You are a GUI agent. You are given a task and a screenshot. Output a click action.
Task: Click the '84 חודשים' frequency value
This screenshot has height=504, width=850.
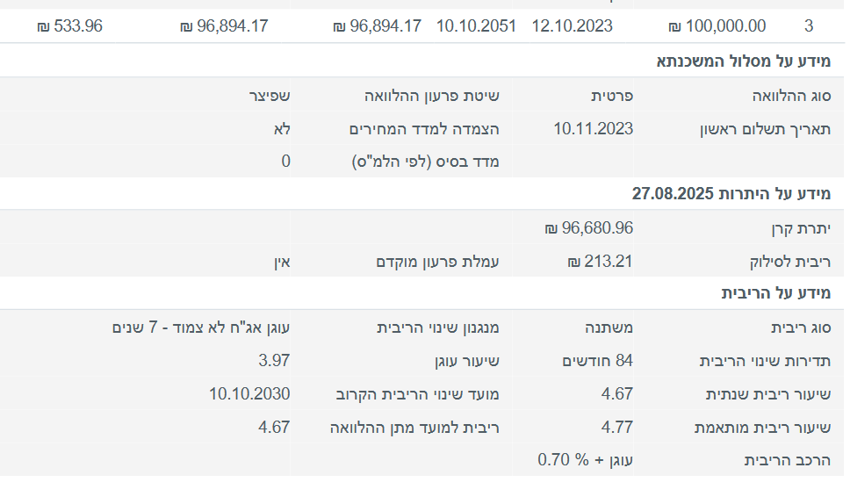click(x=597, y=360)
